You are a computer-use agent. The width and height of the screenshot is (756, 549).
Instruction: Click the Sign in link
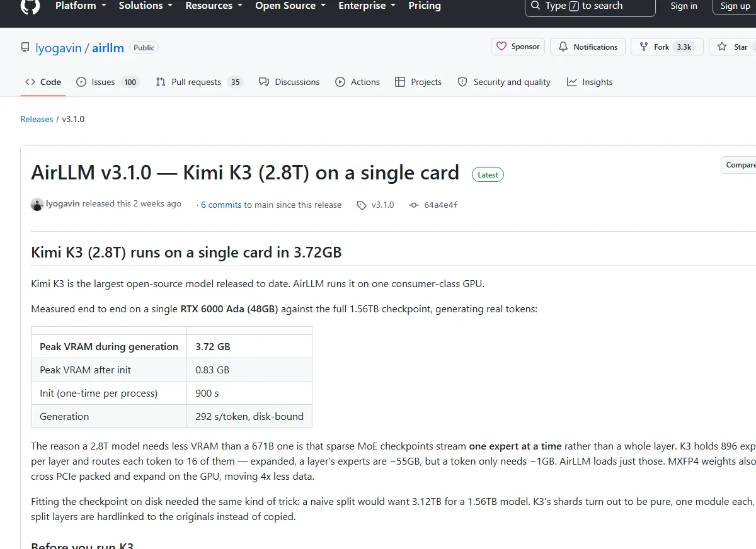click(684, 6)
